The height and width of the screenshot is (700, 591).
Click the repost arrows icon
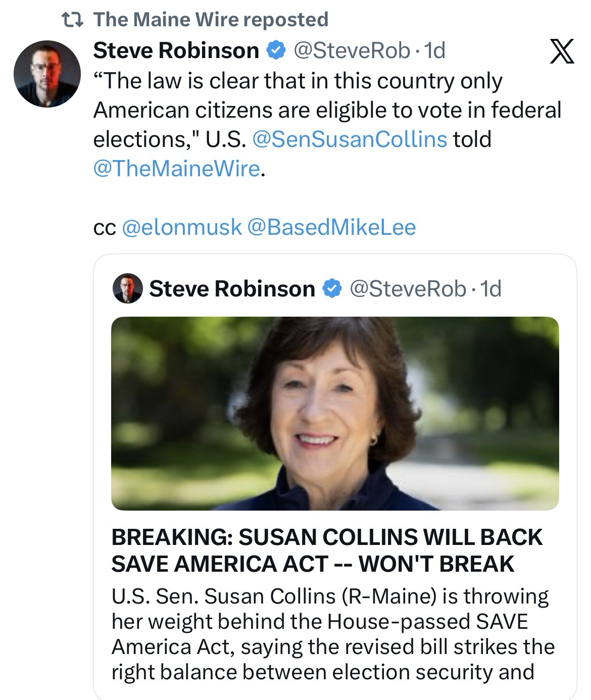point(74,20)
